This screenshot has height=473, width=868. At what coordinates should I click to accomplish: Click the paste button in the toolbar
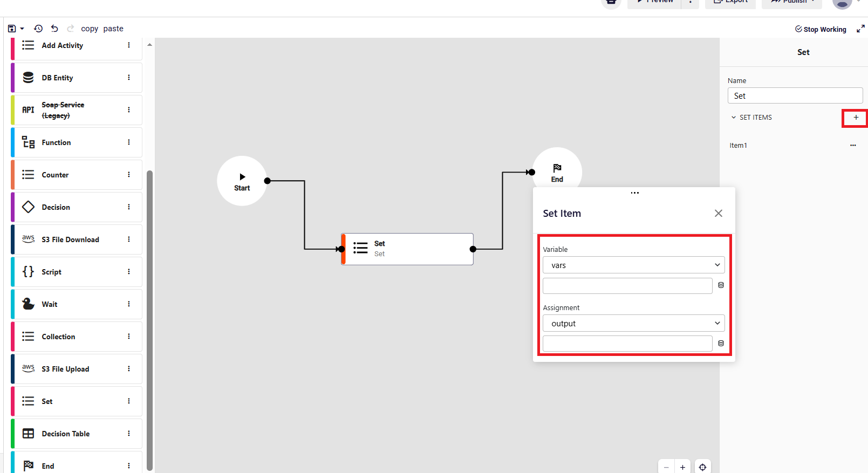pos(113,29)
